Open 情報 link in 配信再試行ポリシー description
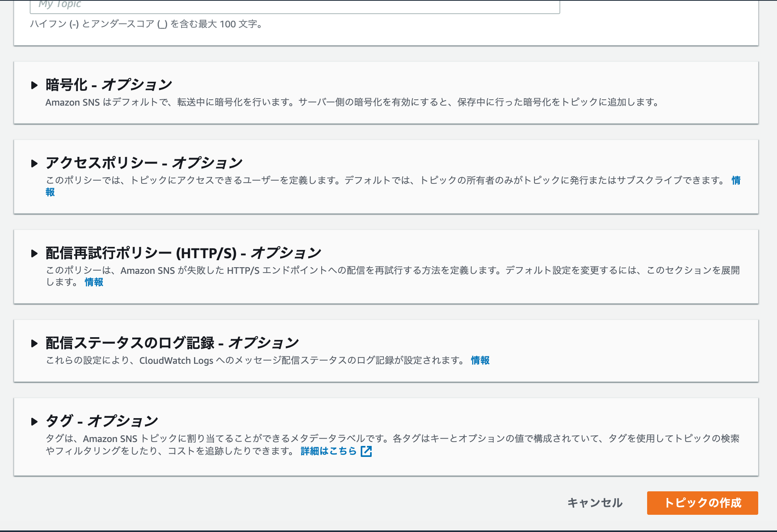Image resolution: width=777 pixels, height=532 pixels. point(94,282)
